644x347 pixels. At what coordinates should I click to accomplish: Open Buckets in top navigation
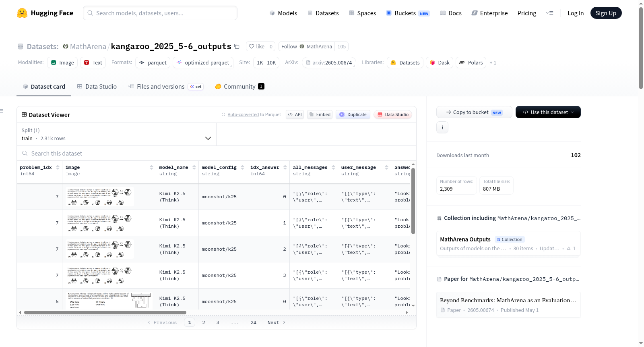pyautogui.click(x=408, y=13)
